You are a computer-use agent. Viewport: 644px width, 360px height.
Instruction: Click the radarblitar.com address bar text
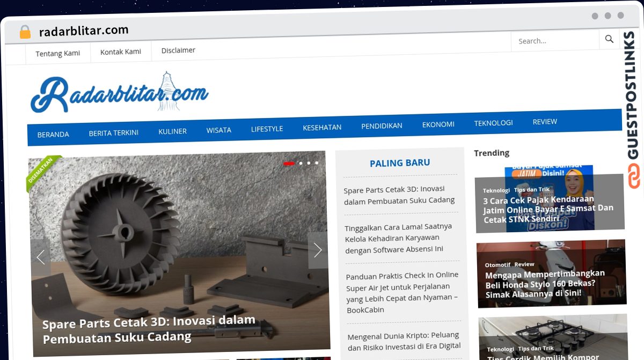84,31
